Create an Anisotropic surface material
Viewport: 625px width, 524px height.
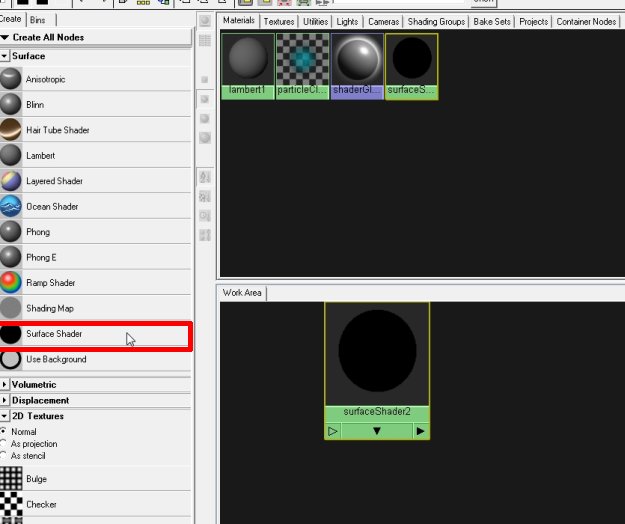(x=96, y=79)
